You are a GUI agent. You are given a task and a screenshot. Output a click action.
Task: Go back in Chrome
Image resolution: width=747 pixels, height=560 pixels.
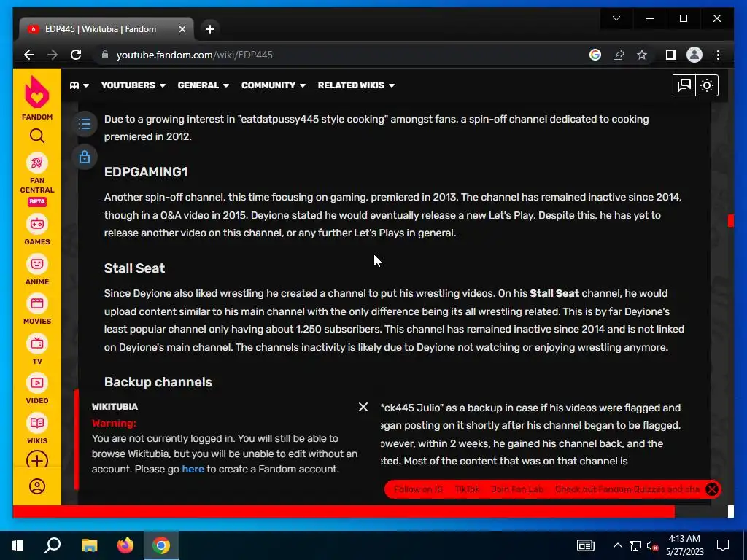coord(29,55)
